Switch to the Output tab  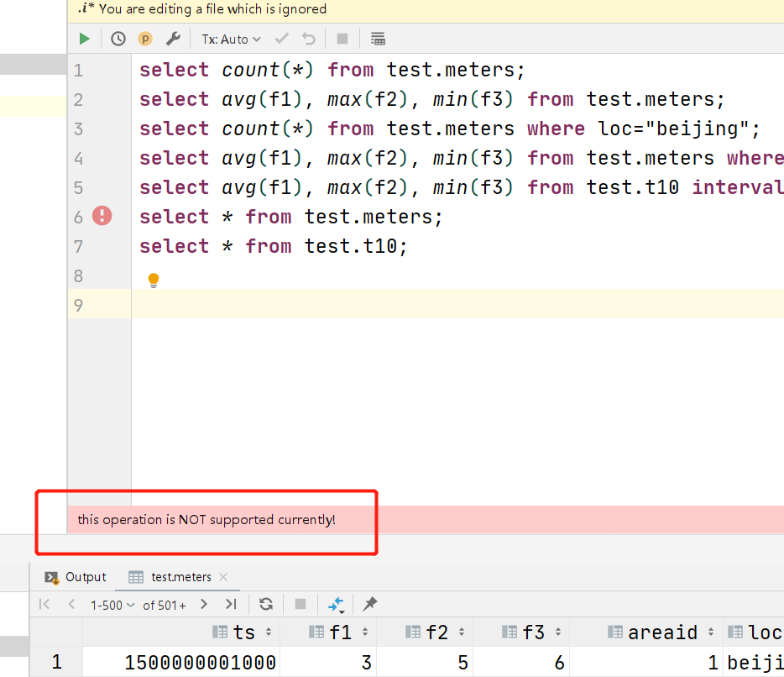[83, 577]
